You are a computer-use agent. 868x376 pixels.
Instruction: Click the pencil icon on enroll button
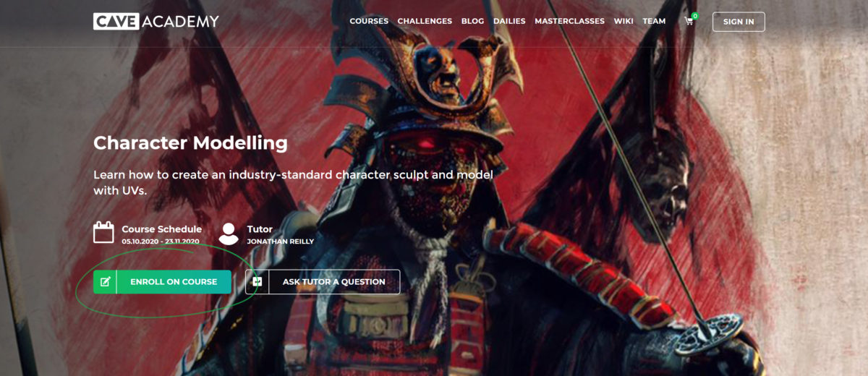105,282
